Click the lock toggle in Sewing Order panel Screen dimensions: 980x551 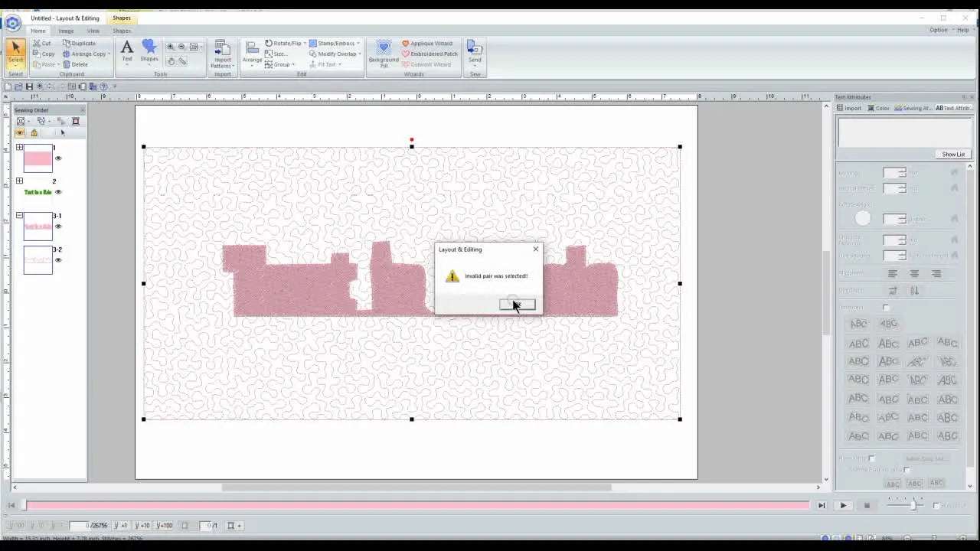click(34, 132)
